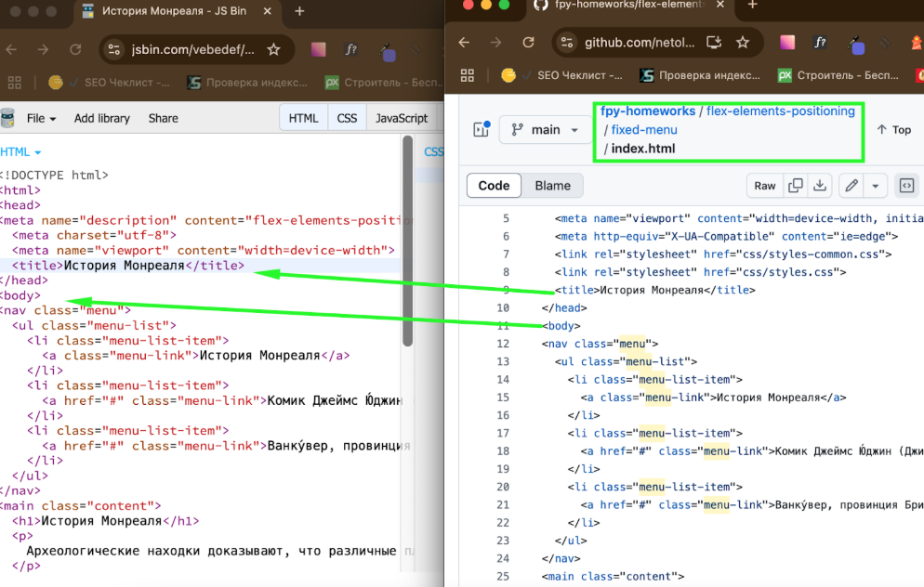Select line number 12 in GitHub code
The image size is (924, 587).
pos(503,344)
